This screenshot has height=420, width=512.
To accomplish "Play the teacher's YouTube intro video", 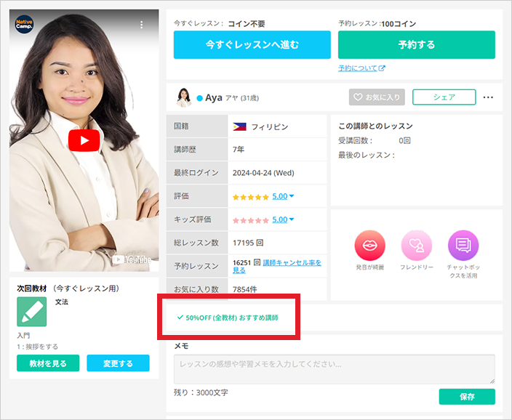I will (85, 140).
